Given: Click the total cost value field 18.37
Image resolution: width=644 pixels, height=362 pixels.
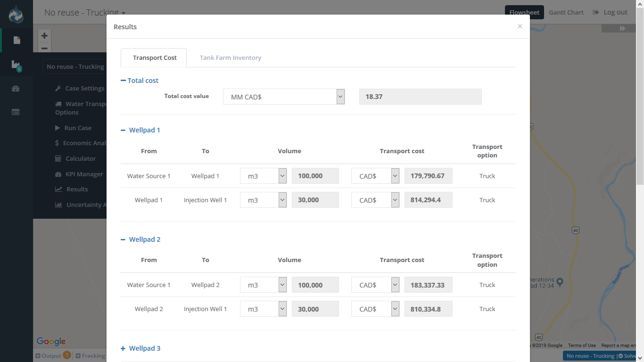Looking at the screenshot, I should tap(420, 97).
